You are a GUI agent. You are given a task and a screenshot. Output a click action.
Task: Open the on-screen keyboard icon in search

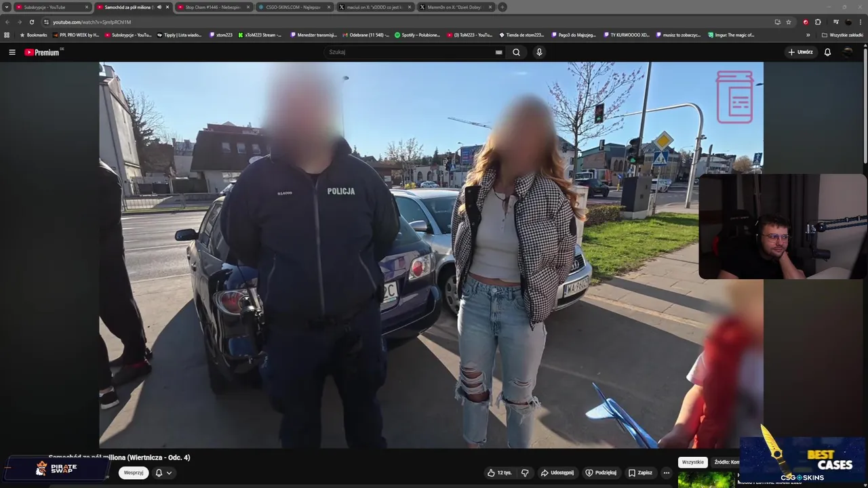tap(498, 52)
